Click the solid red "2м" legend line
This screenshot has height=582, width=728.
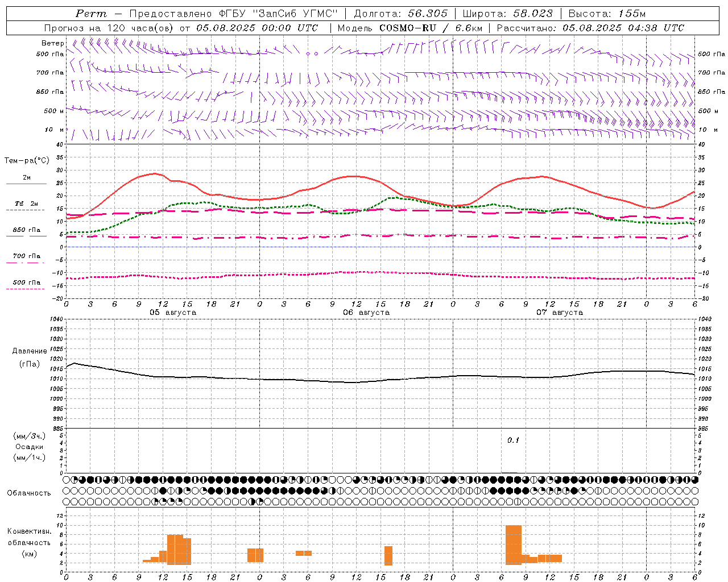(x=26, y=184)
